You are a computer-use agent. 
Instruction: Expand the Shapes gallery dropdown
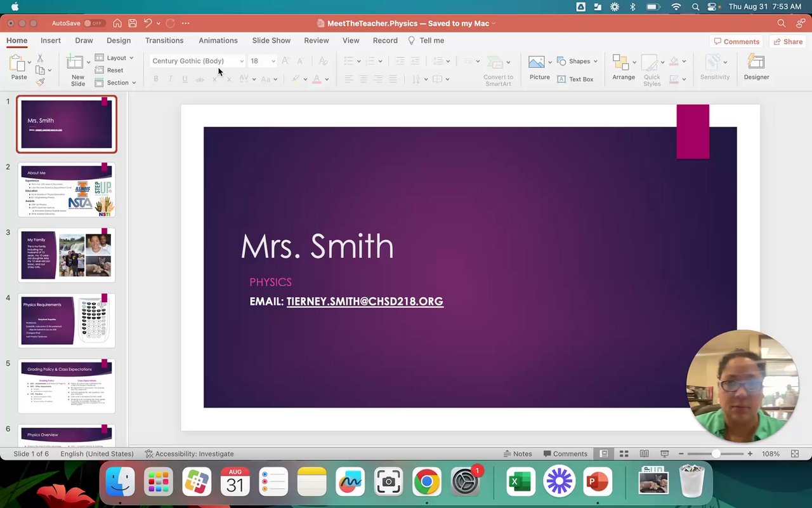596,62
